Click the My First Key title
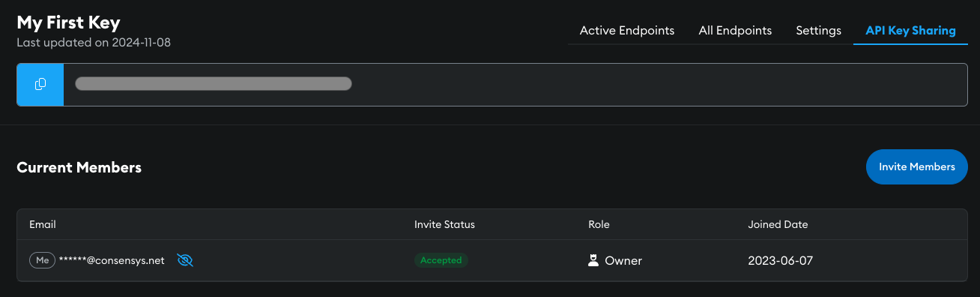 click(68, 22)
